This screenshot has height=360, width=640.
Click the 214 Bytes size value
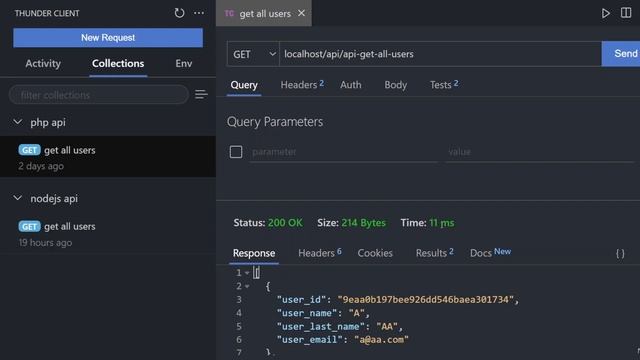pyautogui.click(x=363, y=223)
